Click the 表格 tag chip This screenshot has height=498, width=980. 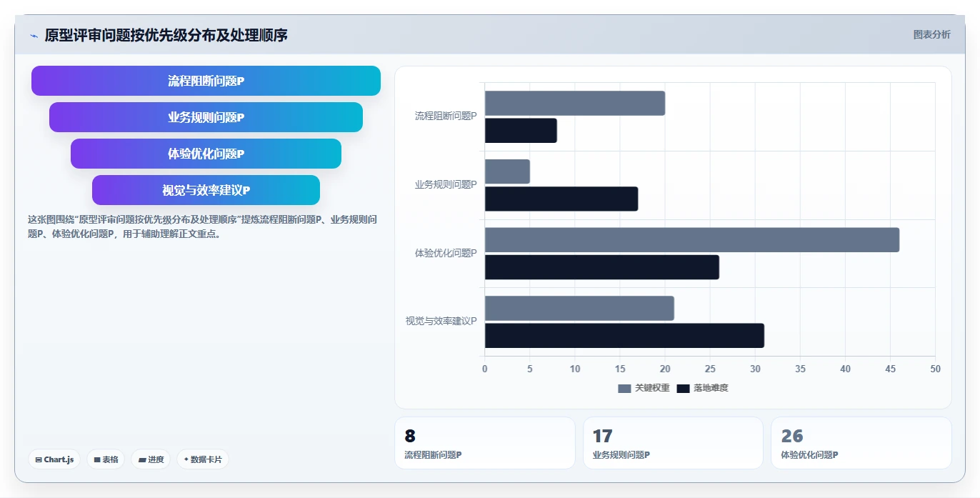106,459
